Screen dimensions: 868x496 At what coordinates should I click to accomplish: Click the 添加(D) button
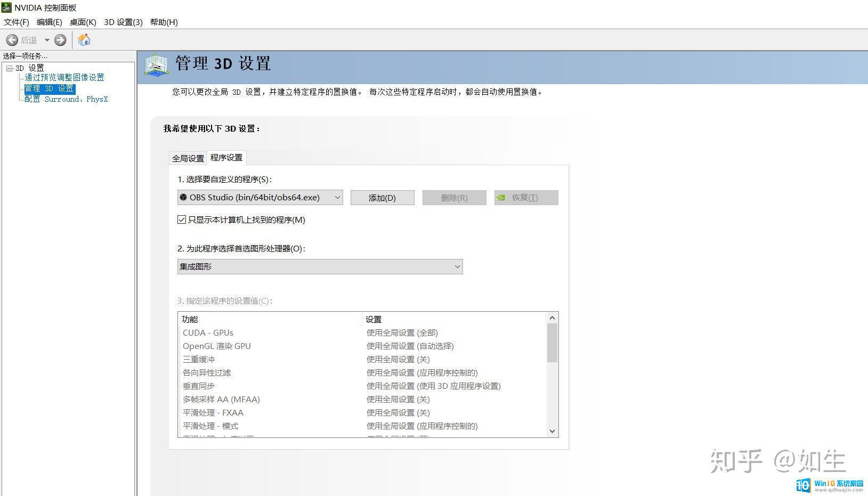[382, 198]
